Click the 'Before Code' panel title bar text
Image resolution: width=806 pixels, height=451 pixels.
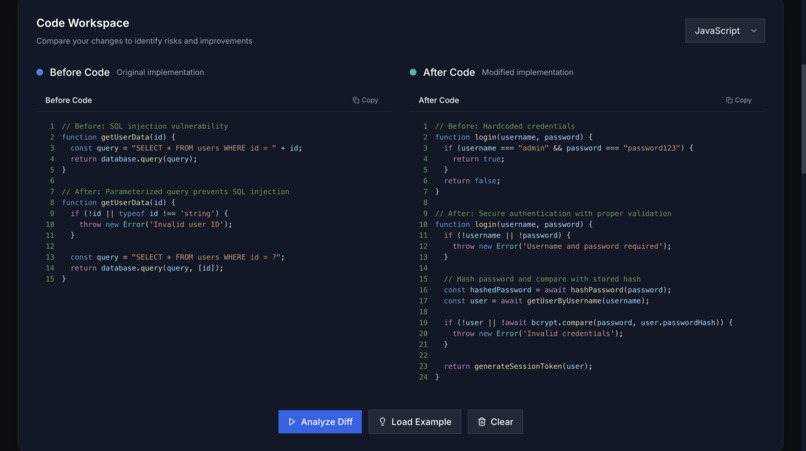(68, 100)
